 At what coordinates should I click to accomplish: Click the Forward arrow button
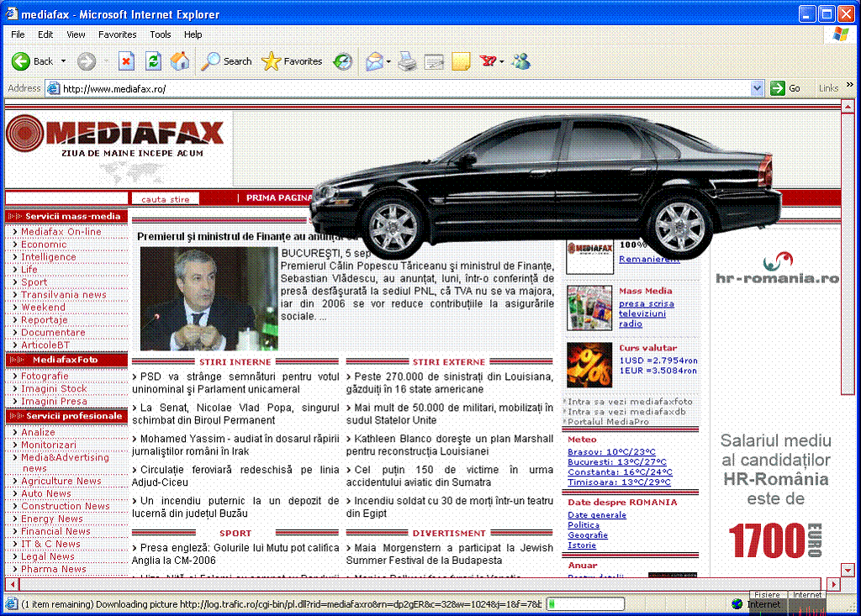pyautogui.click(x=87, y=61)
